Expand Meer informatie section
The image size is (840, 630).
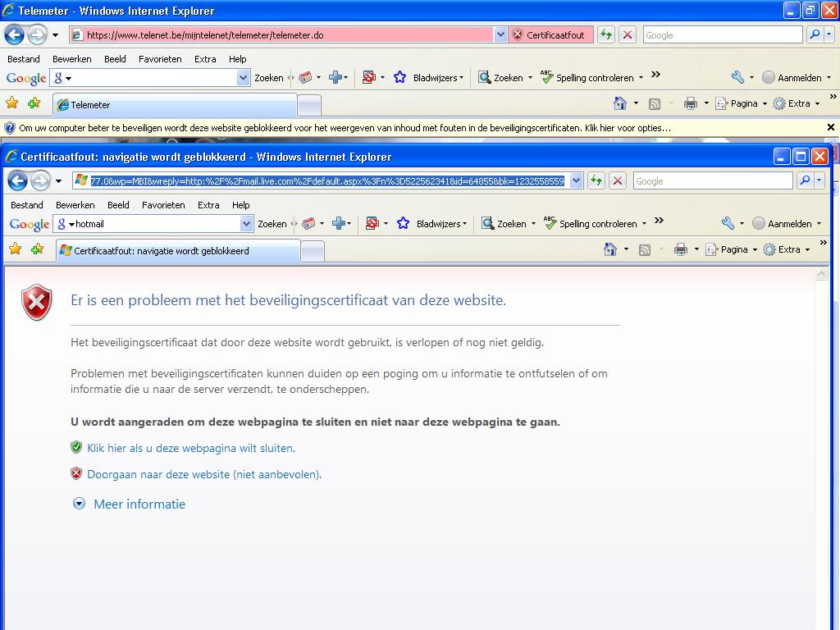point(130,504)
